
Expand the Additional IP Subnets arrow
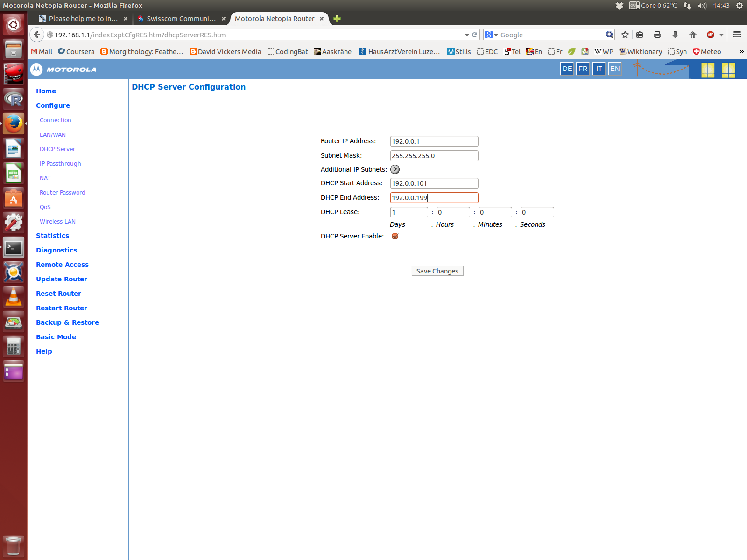(395, 169)
